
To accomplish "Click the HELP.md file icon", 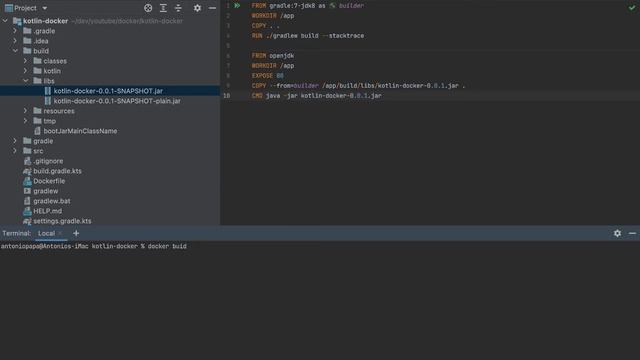I will pos(27,211).
